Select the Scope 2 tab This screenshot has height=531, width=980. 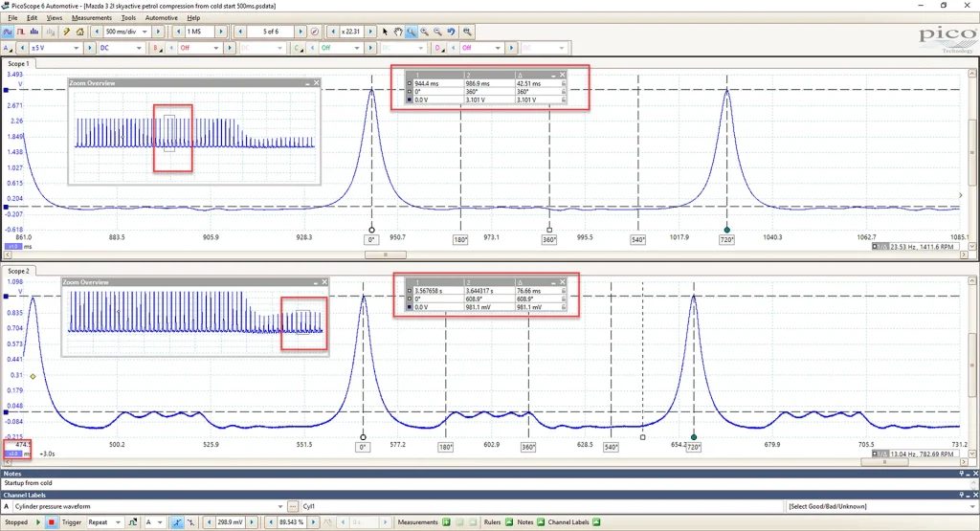coord(18,271)
